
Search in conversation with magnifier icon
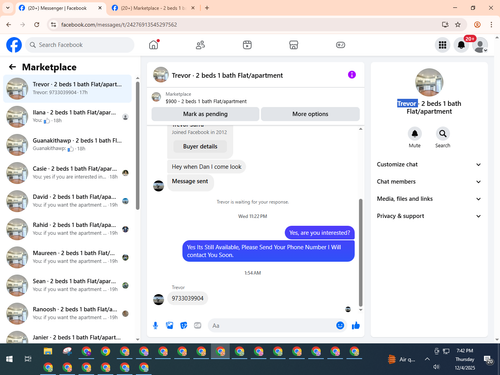[x=442, y=134]
